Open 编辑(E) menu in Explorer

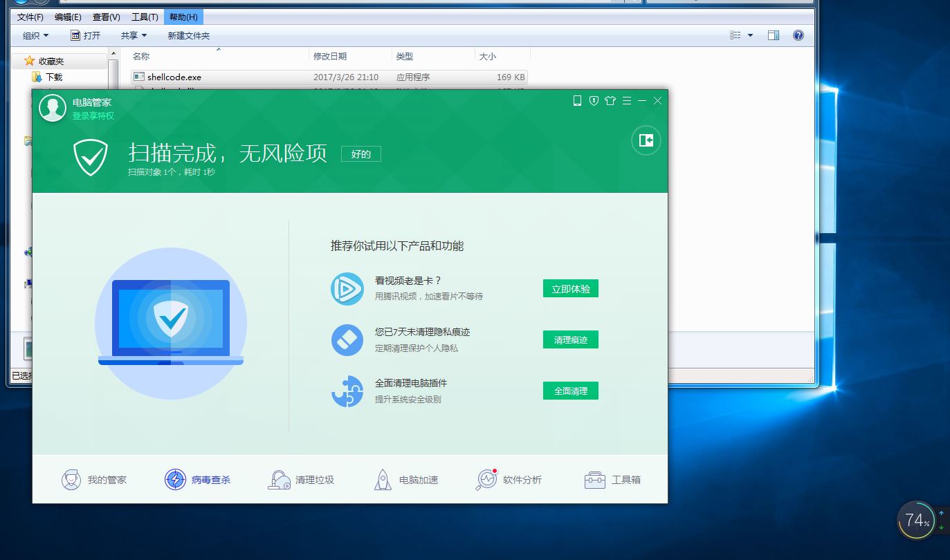coord(68,17)
